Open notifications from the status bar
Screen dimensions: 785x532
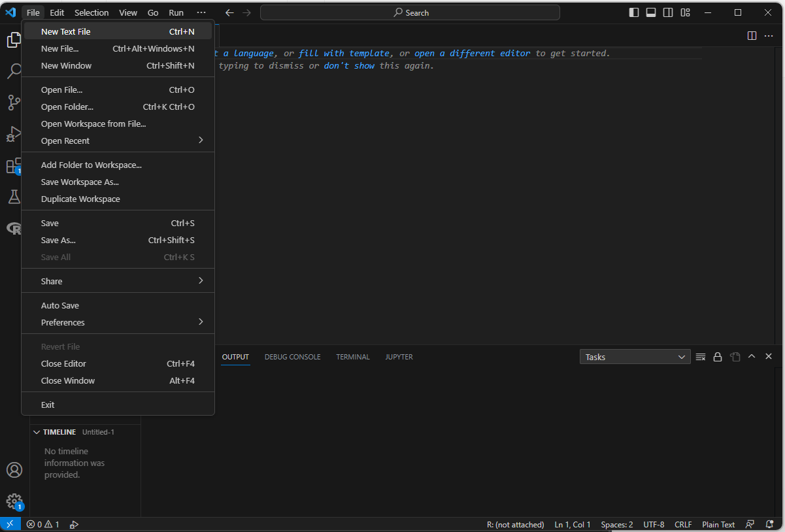[x=770, y=524]
